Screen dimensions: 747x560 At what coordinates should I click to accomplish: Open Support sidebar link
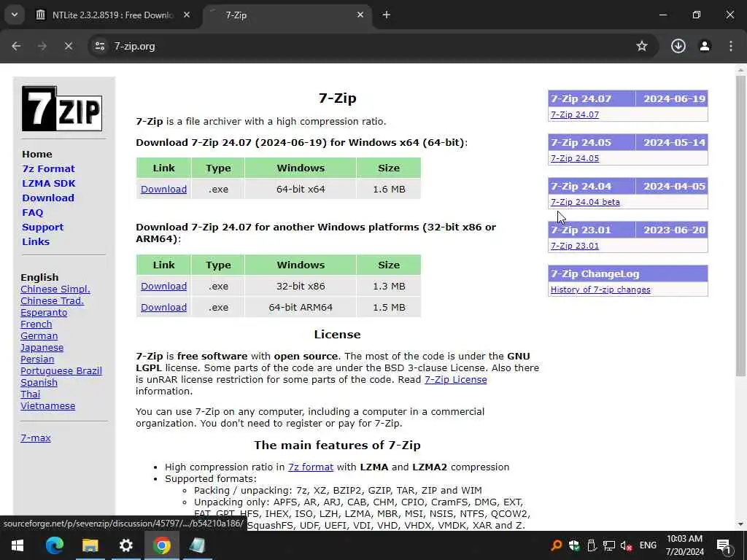click(42, 227)
